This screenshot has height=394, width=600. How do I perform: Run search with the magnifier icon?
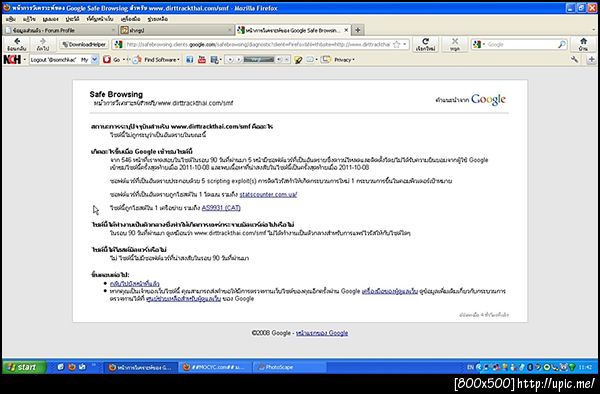coord(562,44)
